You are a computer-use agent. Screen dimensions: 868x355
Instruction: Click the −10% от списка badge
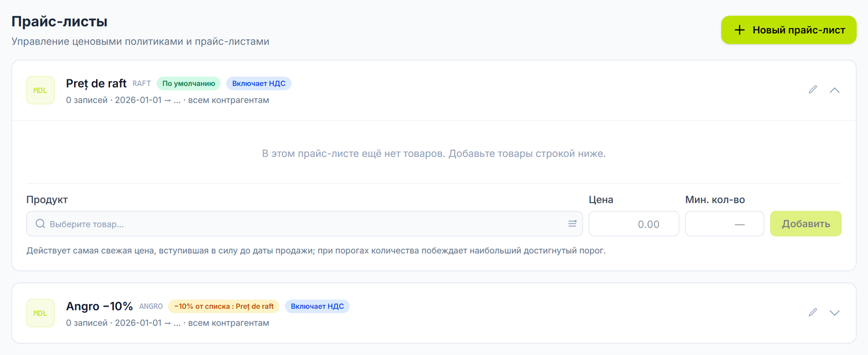click(224, 306)
